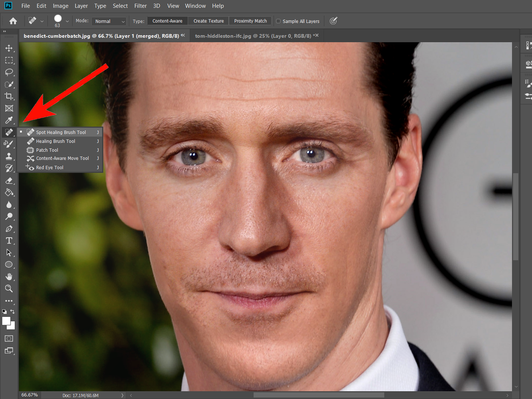
Task: Click the 66.67% zoom level field
Action: (x=30, y=395)
